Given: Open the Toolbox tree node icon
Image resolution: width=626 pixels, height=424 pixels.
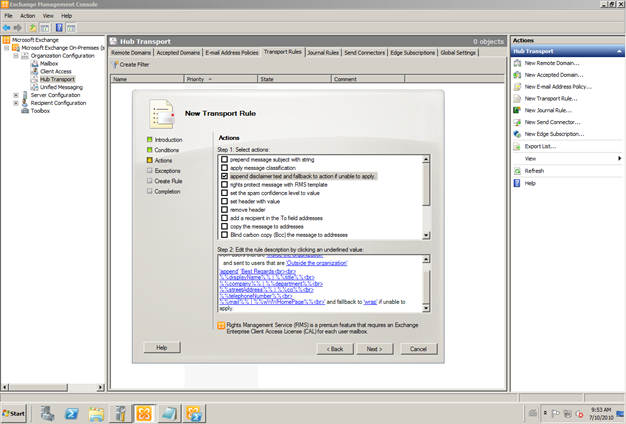Looking at the screenshot, I should [25, 111].
